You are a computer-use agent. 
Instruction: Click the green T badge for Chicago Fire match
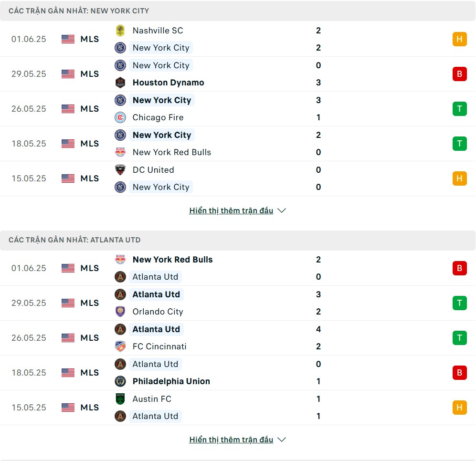click(x=459, y=109)
